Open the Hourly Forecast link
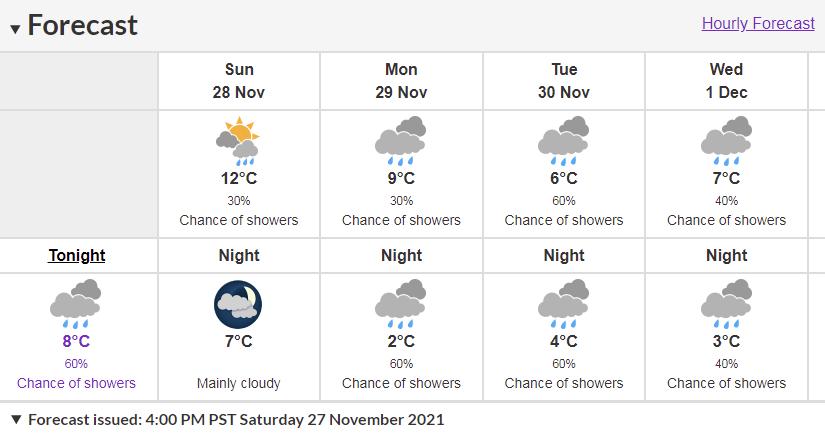This screenshot has height=438, width=825. (x=758, y=23)
